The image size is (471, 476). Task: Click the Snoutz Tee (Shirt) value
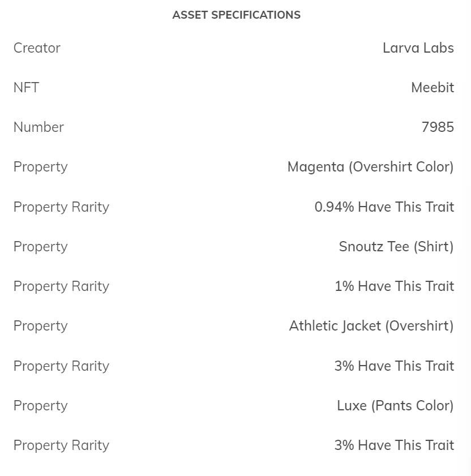point(396,247)
